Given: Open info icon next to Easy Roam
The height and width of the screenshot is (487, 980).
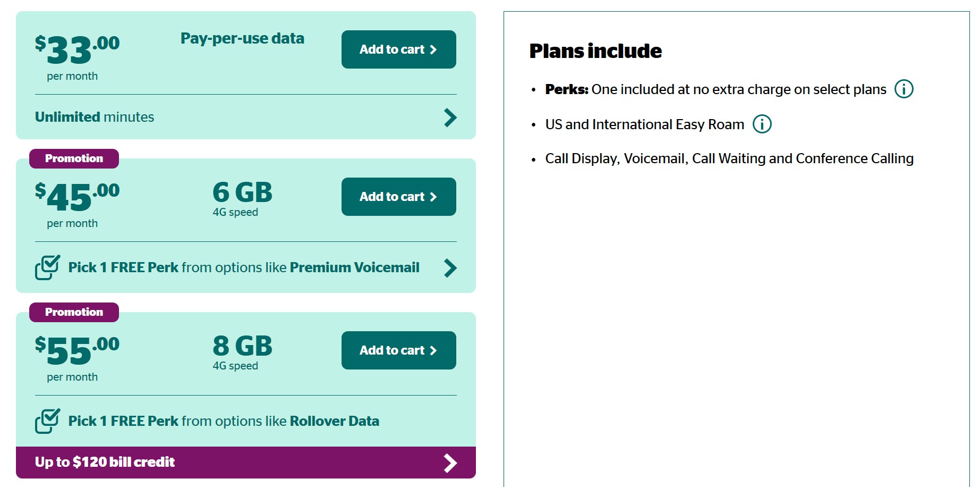Looking at the screenshot, I should click(x=762, y=124).
